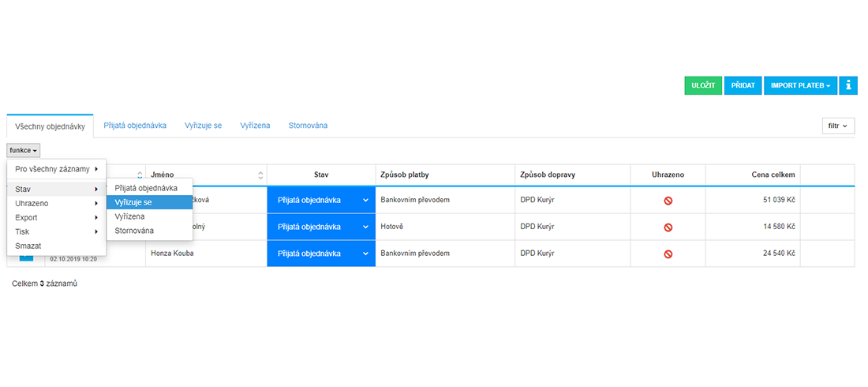Click the 24 540 Kč price
The image size is (868, 387).
click(779, 254)
